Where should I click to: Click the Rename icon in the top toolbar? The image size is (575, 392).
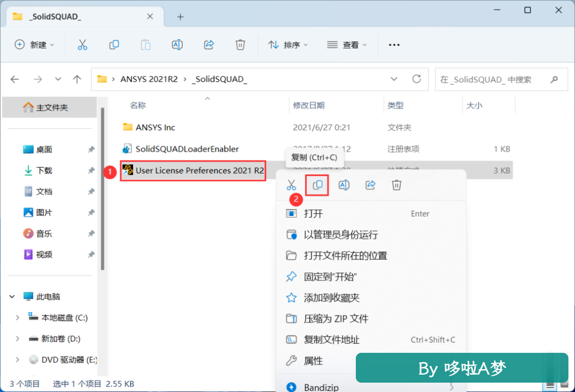pyautogui.click(x=177, y=45)
